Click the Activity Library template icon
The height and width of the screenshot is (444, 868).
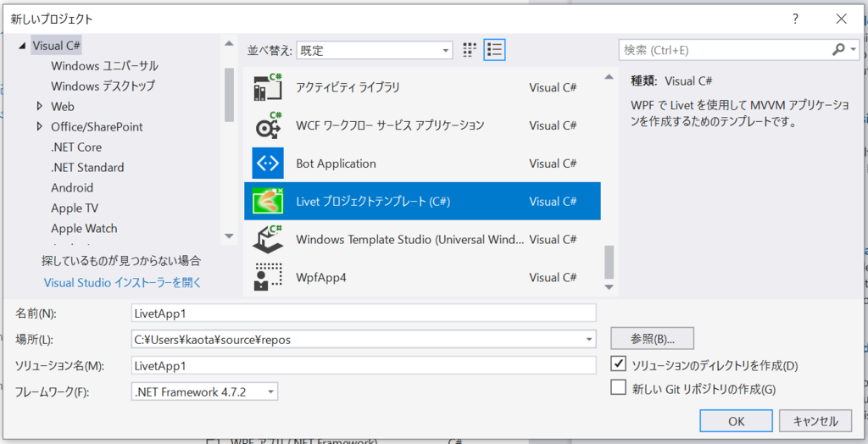[268, 87]
